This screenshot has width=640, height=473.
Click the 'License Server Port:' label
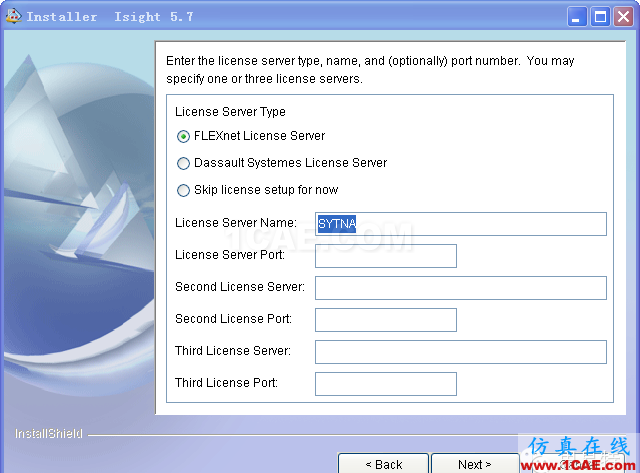tap(230, 255)
